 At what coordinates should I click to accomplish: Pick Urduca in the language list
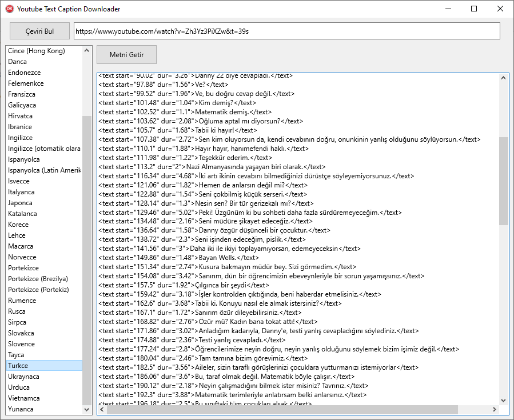44,387
